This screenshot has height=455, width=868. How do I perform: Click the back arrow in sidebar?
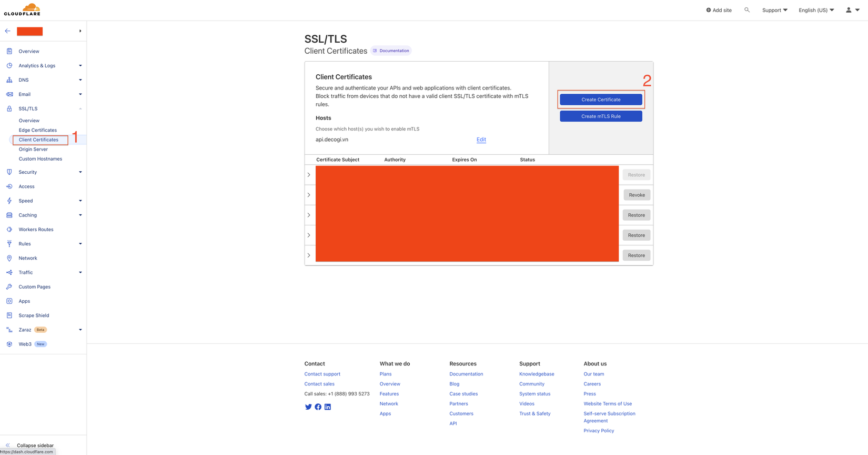tap(8, 31)
